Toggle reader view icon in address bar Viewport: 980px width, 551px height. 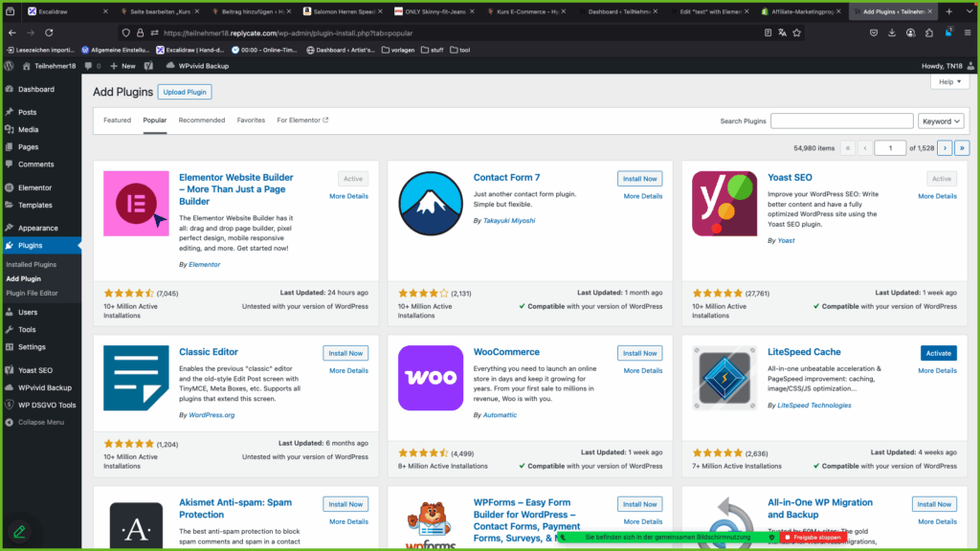click(x=768, y=33)
